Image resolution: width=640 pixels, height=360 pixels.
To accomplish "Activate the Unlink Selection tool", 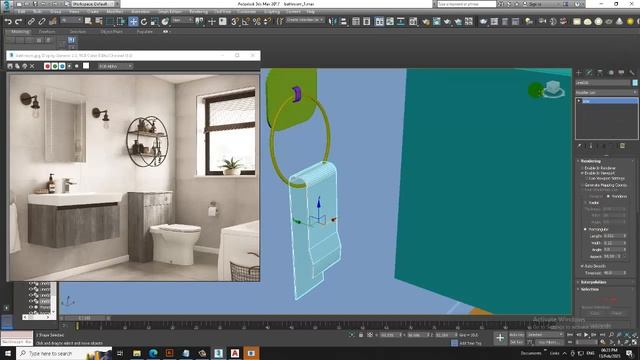I will coord(42,21).
